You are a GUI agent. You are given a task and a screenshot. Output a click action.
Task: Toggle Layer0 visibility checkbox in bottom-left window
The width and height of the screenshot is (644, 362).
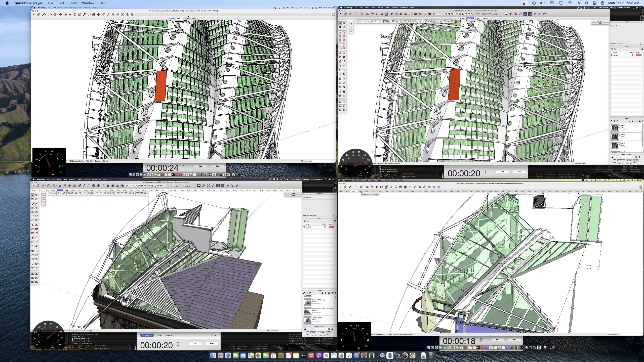325,227
